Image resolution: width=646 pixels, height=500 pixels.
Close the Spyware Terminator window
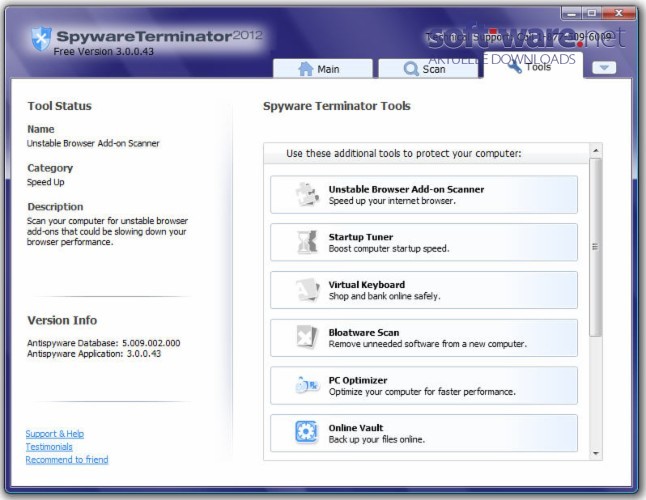click(x=619, y=14)
